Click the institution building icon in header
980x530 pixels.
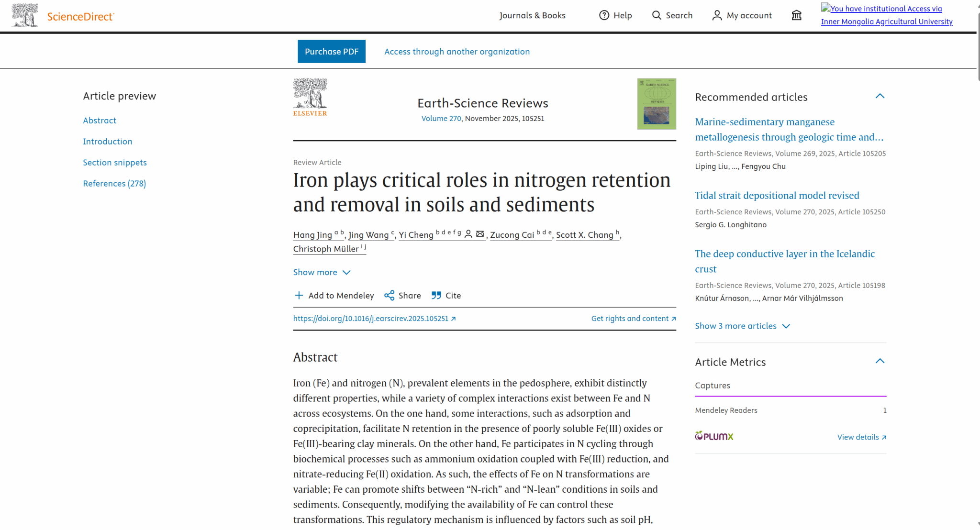pos(796,15)
